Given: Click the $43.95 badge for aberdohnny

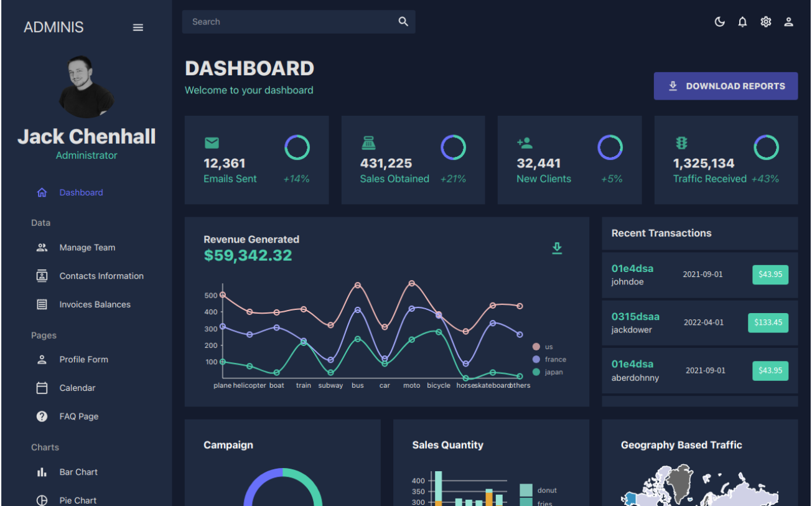Looking at the screenshot, I should pyautogui.click(x=770, y=370).
